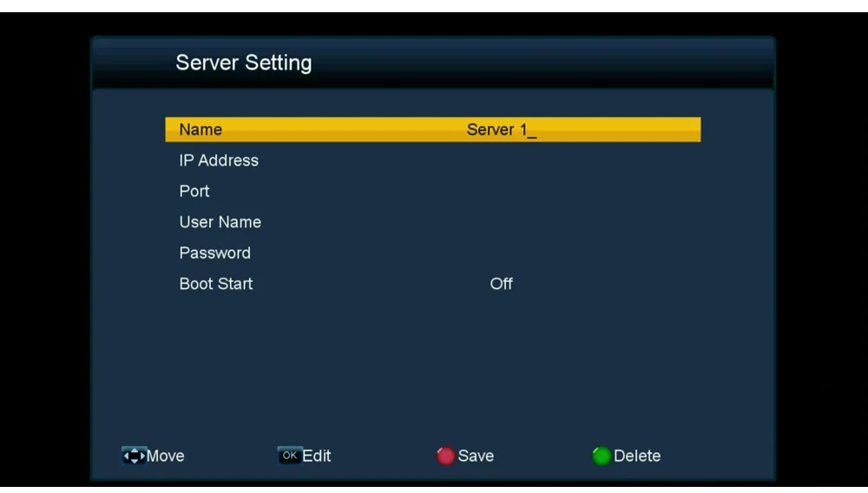Click the red Save button icon
The image size is (868, 493).
point(445,456)
